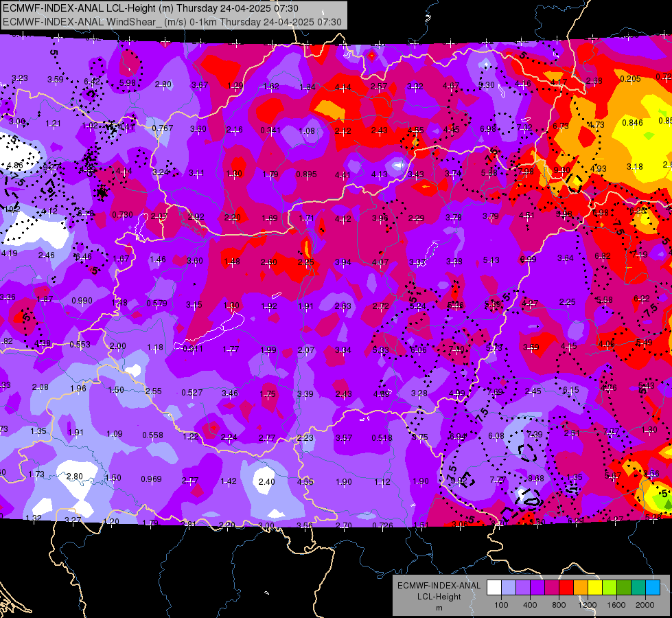
Task: Click the grid value 6.94
Action: click(458, 437)
